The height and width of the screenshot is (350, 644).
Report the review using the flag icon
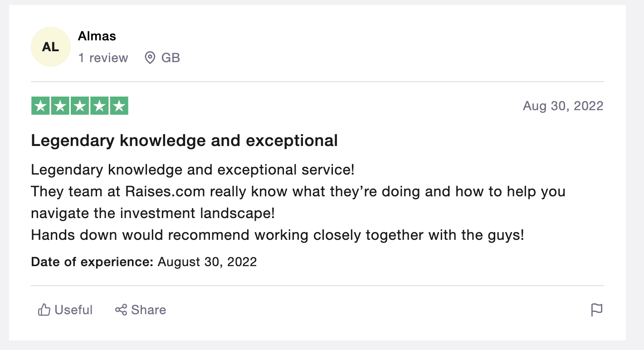pyautogui.click(x=597, y=310)
